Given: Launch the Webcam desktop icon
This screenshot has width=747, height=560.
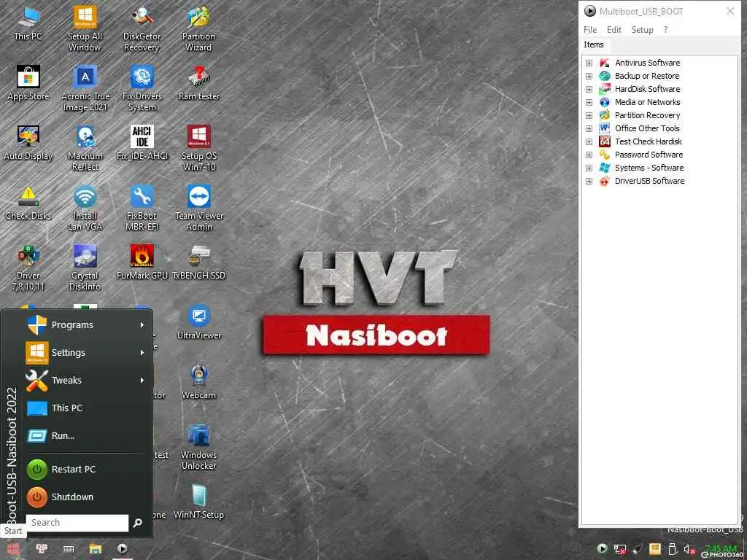Looking at the screenshot, I should pos(198,382).
